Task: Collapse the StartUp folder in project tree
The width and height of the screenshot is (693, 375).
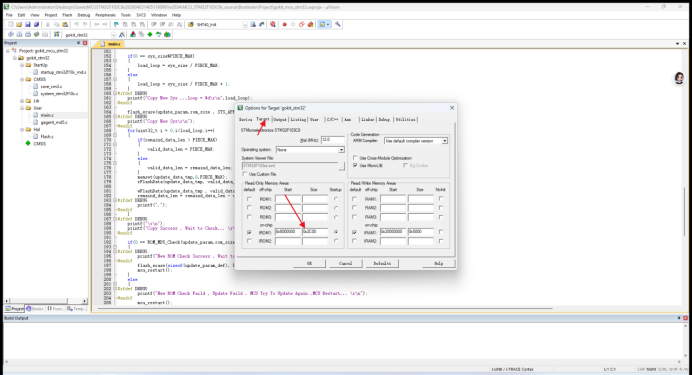Action: [x=22, y=65]
